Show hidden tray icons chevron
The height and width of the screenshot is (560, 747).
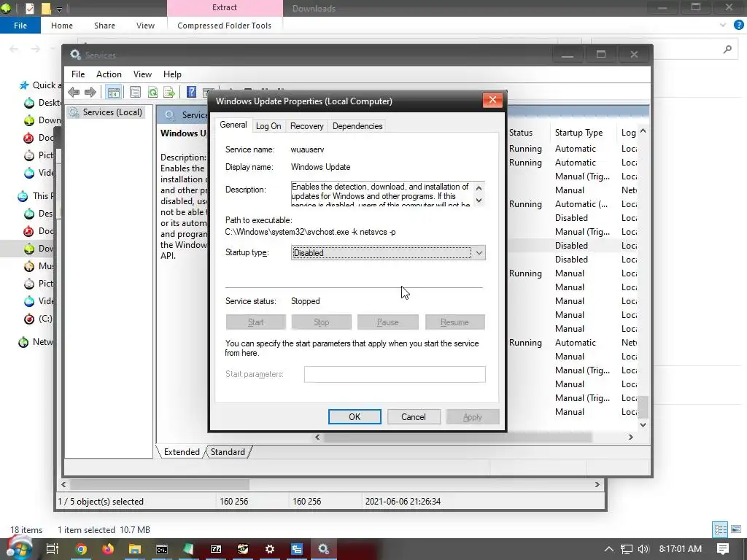coord(609,549)
